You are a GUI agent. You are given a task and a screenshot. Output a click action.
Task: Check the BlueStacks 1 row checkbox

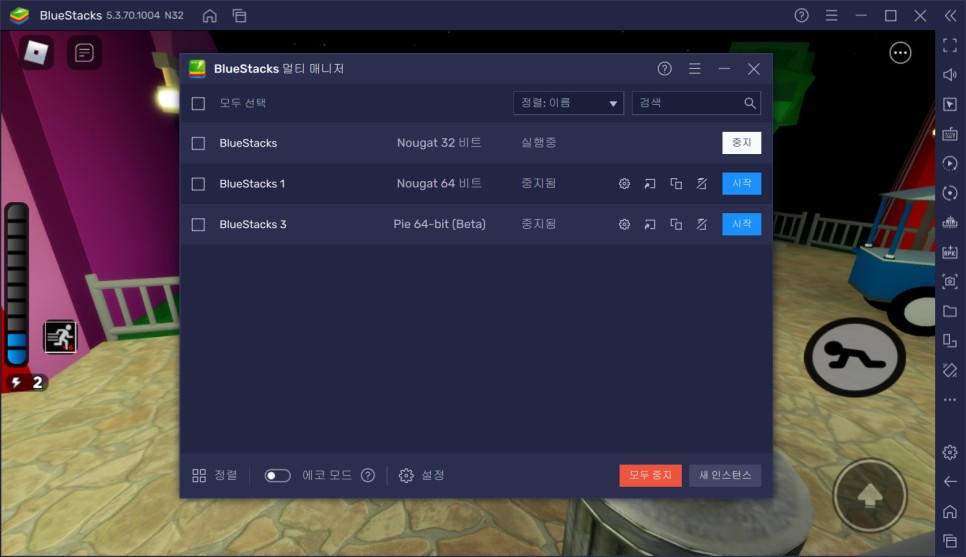coord(198,184)
